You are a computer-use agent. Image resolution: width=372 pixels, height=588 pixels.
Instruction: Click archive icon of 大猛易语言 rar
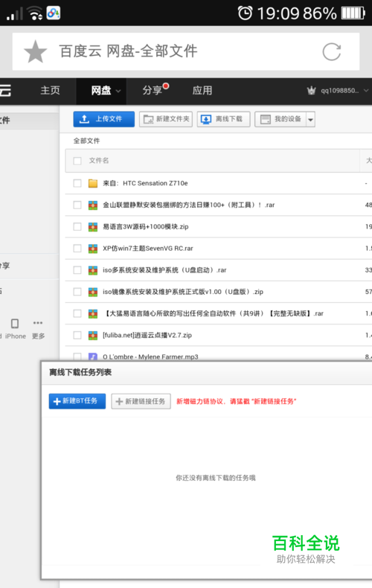[x=93, y=314]
